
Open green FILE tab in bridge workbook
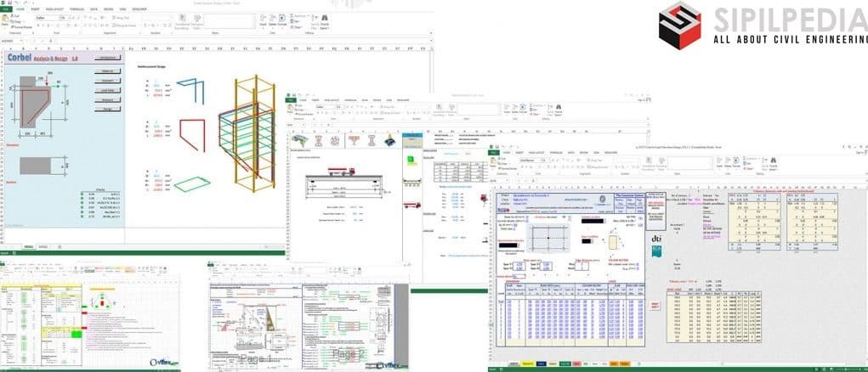pyautogui.click(x=289, y=99)
